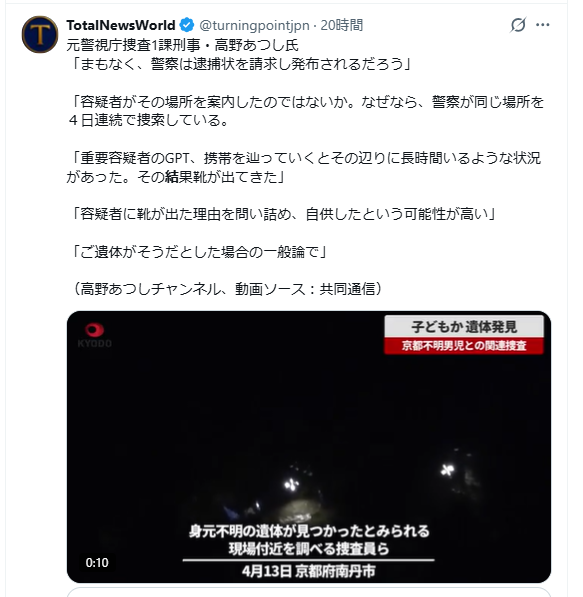Click the まもなく、警察は逮捕状 quote line
The height and width of the screenshot is (597, 583).
(240, 64)
